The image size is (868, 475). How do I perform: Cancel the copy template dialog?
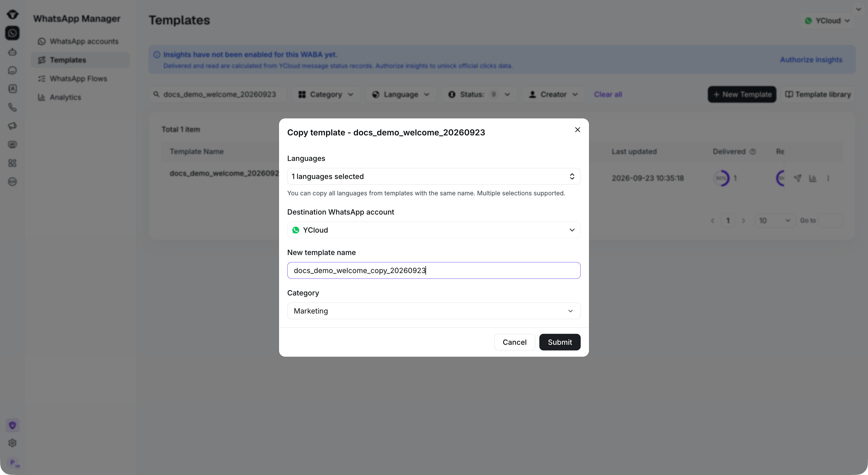[x=514, y=342]
